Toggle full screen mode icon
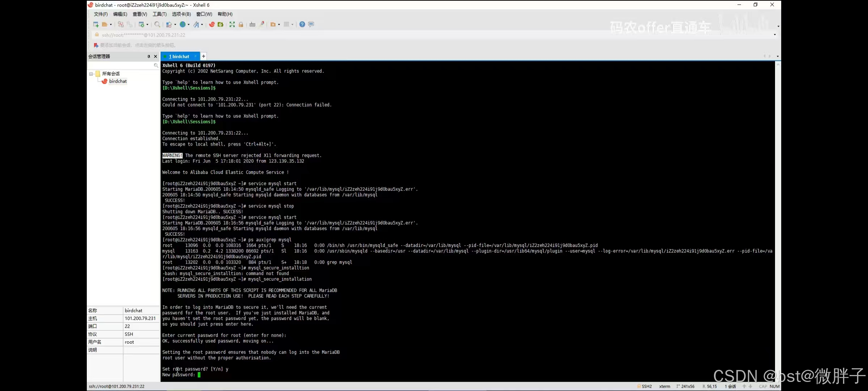This screenshot has height=391, width=868. click(232, 24)
